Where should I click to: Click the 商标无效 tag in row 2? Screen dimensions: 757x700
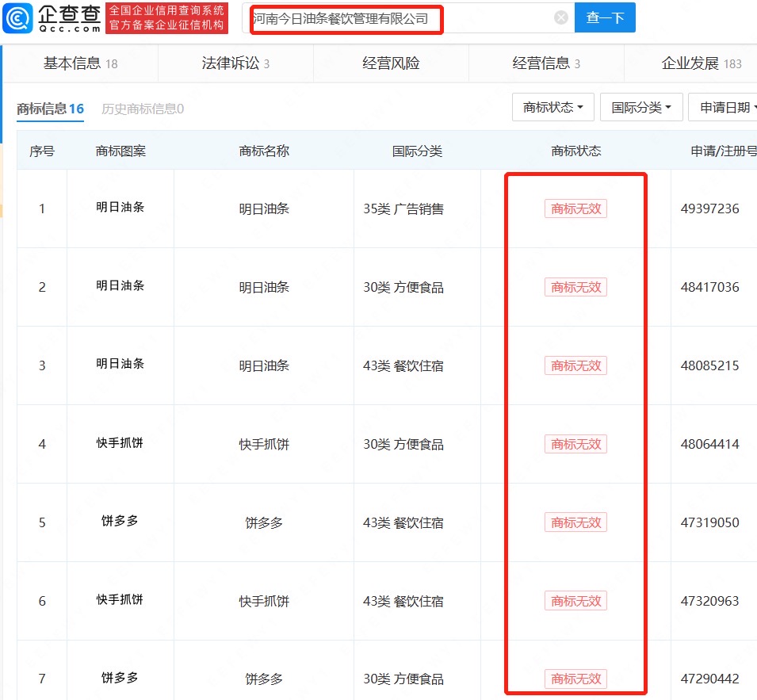click(576, 287)
